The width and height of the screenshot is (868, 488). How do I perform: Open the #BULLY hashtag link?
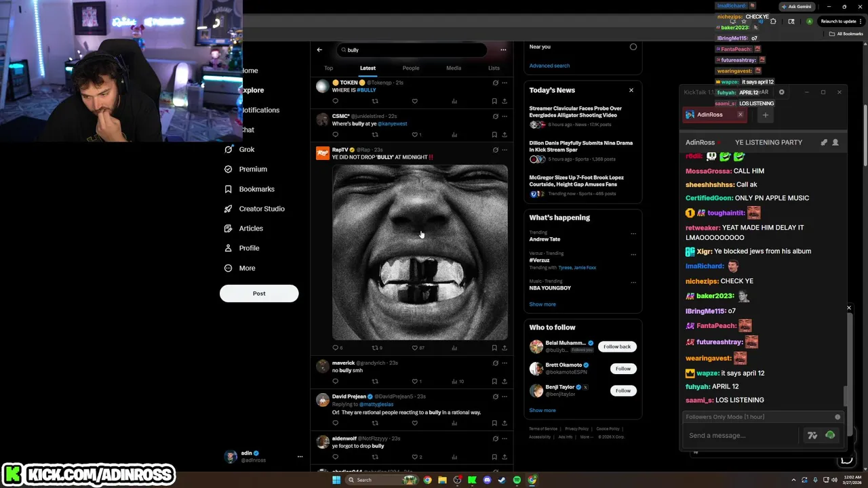coord(366,90)
